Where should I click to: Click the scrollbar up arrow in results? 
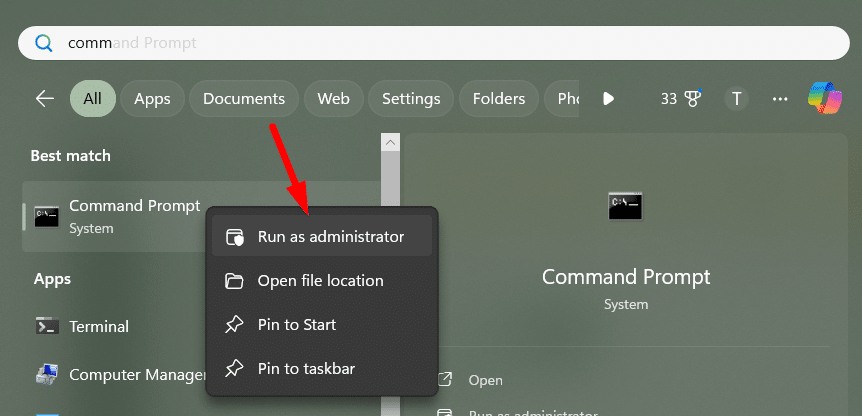tap(390, 142)
